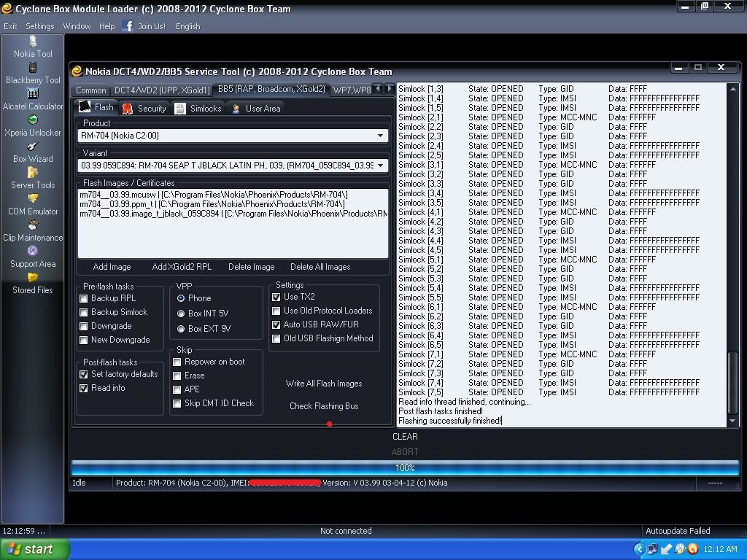Click the log vertical scrollbar thumb
Viewport: 747px width, 560px height.
point(732,382)
